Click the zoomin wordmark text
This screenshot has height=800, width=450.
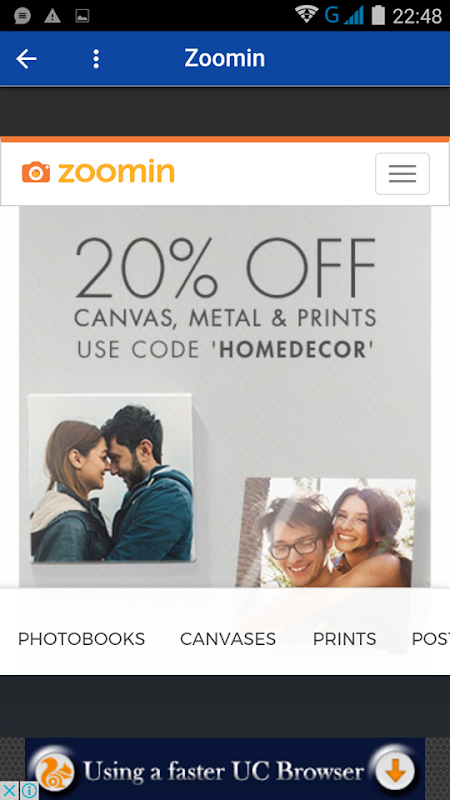point(116,172)
